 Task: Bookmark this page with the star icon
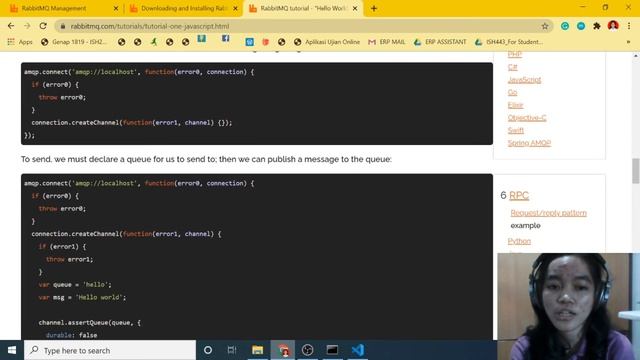[544, 26]
